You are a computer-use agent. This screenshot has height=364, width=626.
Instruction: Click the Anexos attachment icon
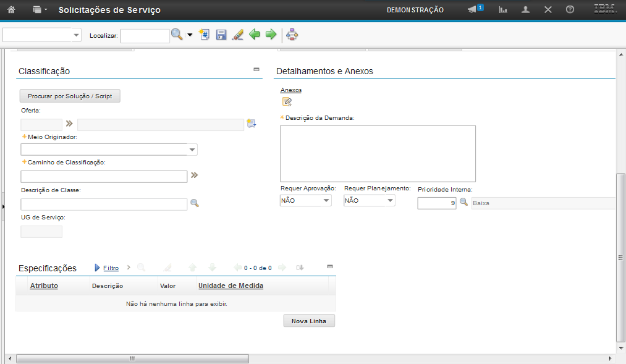[287, 102]
